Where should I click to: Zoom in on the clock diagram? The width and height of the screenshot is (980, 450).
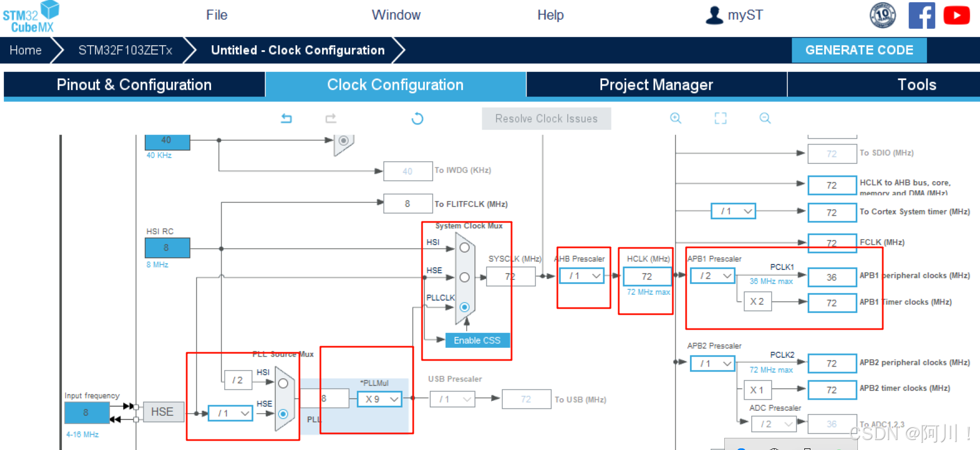(676, 118)
